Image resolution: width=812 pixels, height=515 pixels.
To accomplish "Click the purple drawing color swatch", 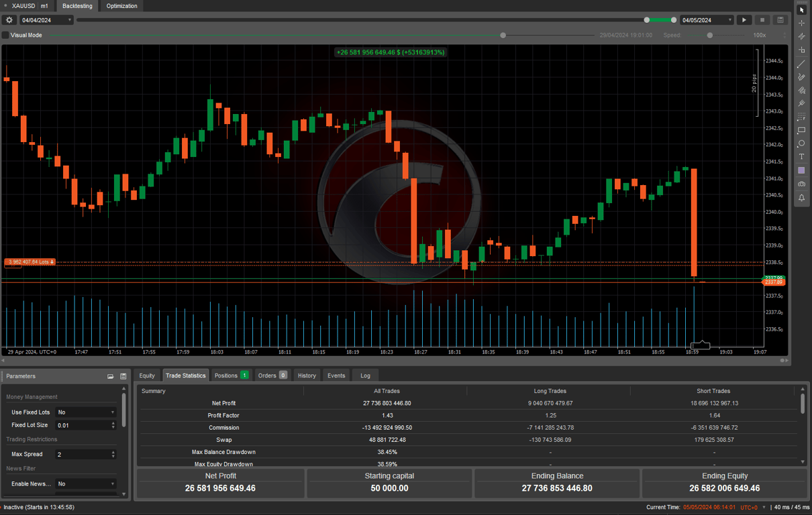I will coord(801,170).
